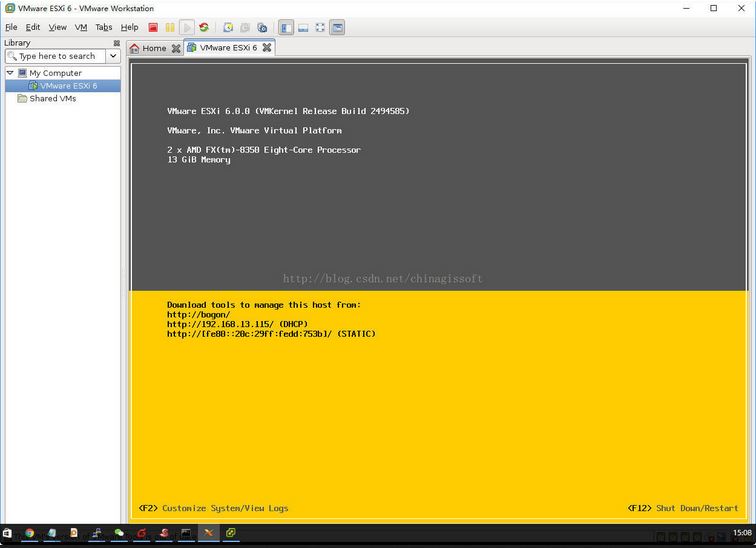Open the Snapshot Manager icon
The height and width of the screenshot is (548, 756).
point(262,27)
